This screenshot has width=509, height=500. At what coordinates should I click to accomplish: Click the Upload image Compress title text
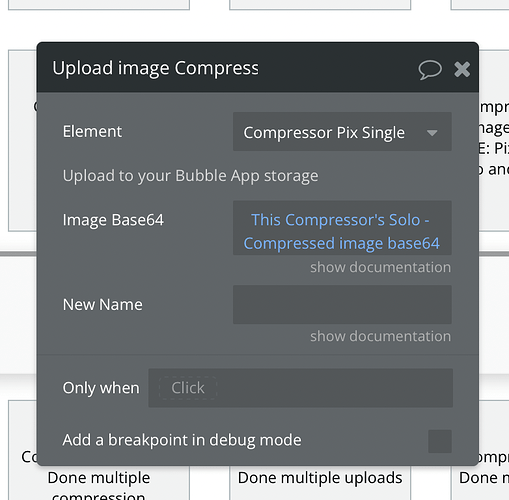pos(155,68)
